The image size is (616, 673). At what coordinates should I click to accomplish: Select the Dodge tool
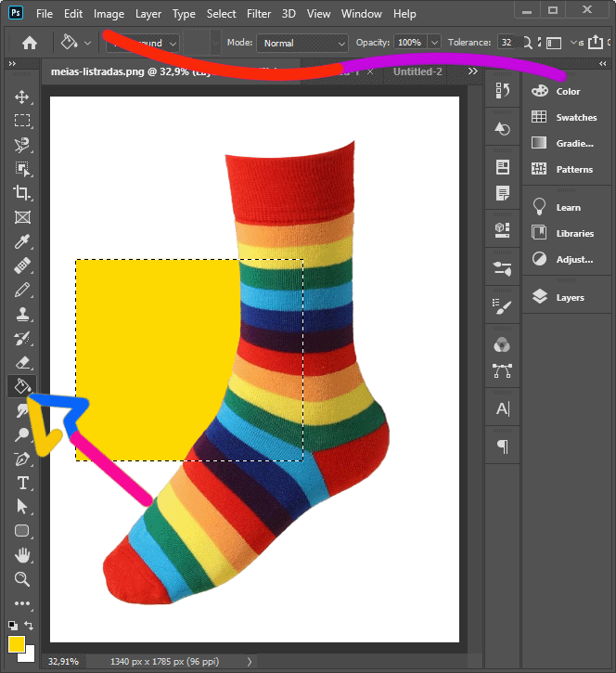[x=22, y=434]
